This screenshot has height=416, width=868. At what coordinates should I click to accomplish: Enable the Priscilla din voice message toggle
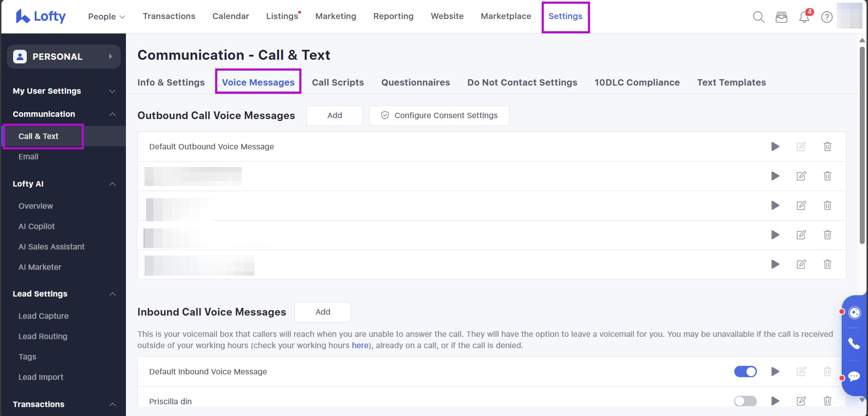pyautogui.click(x=745, y=401)
